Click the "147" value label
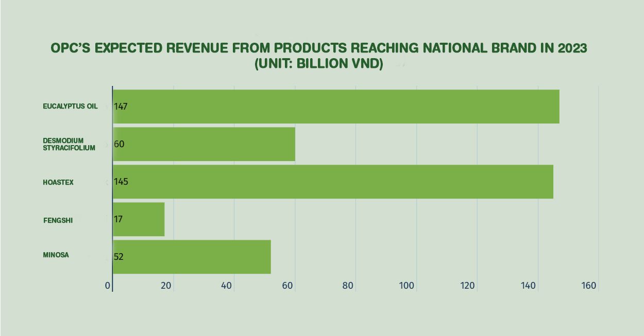Image resolution: width=644 pixels, height=336 pixels. [x=121, y=107]
